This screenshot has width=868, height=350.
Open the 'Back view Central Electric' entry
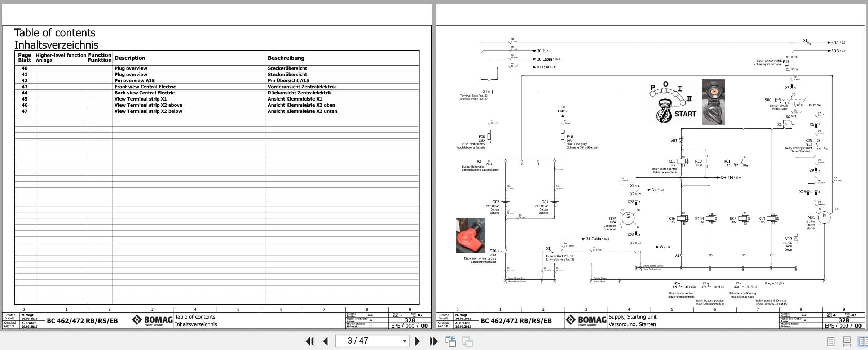pyautogui.click(x=144, y=93)
